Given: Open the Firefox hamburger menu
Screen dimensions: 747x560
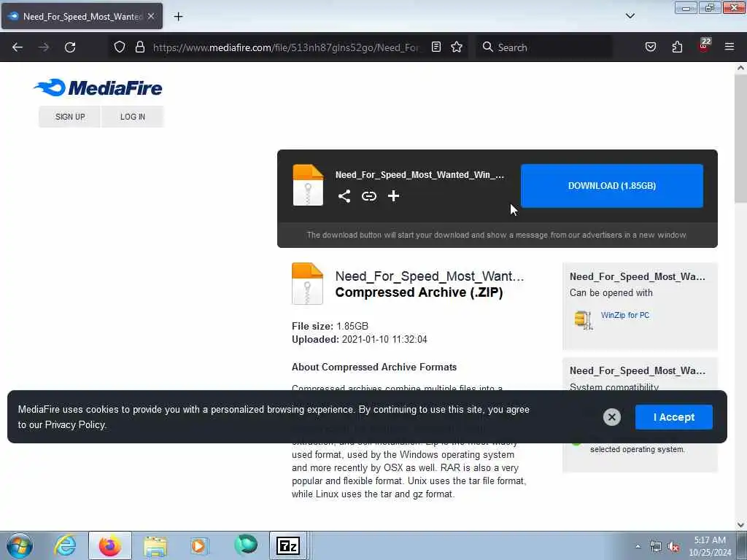Looking at the screenshot, I should [x=729, y=47].
